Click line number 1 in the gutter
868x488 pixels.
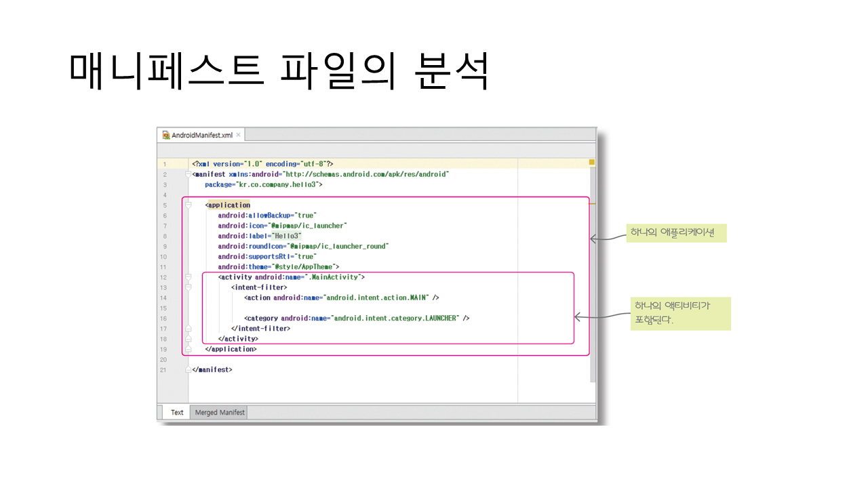click(163, 164)
